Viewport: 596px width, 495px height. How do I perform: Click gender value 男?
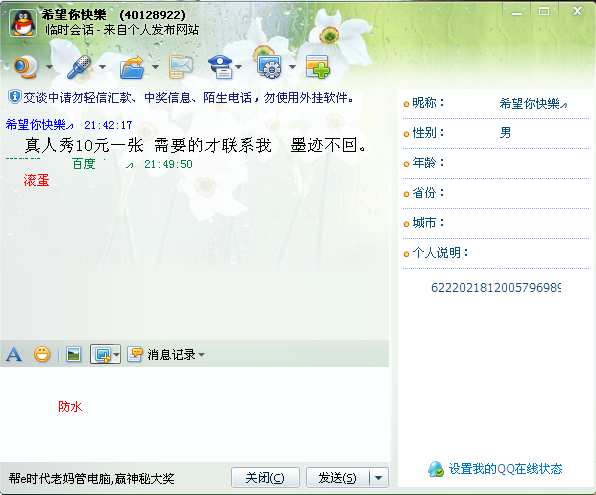505,133
